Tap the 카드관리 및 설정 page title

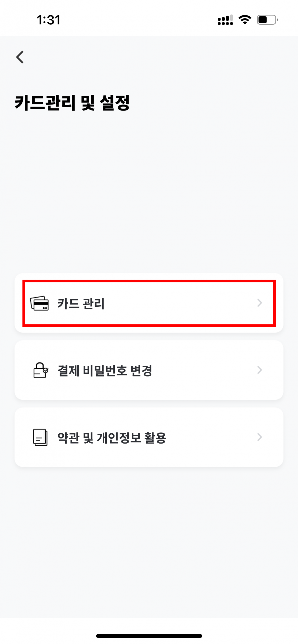click(x=72, y=103)
